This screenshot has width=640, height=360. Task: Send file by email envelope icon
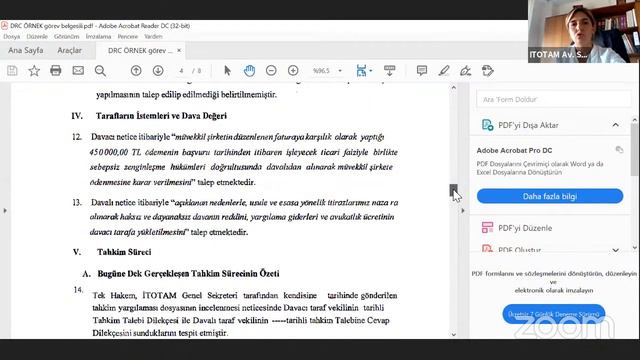point(78,71)
